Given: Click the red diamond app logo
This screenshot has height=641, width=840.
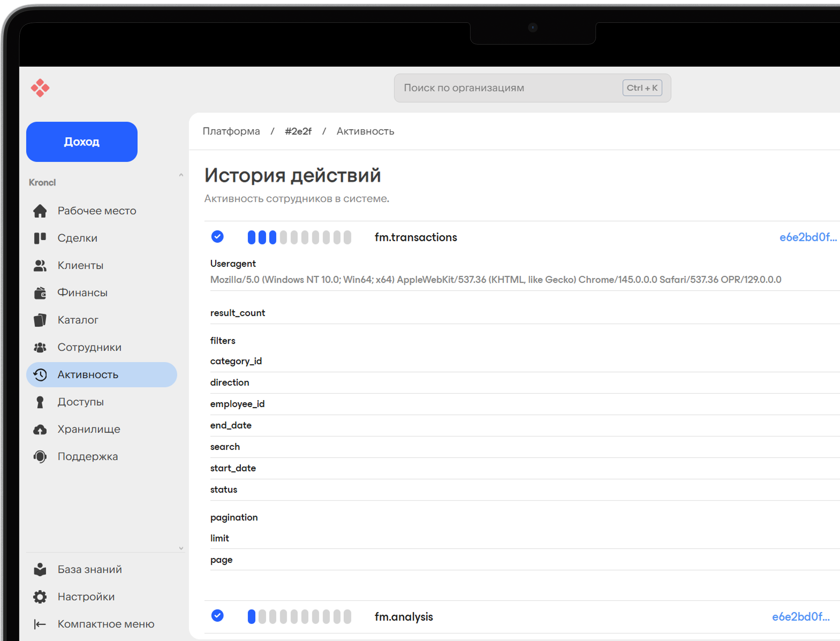Looking at the screenshot, I should [x=40, y=88].
